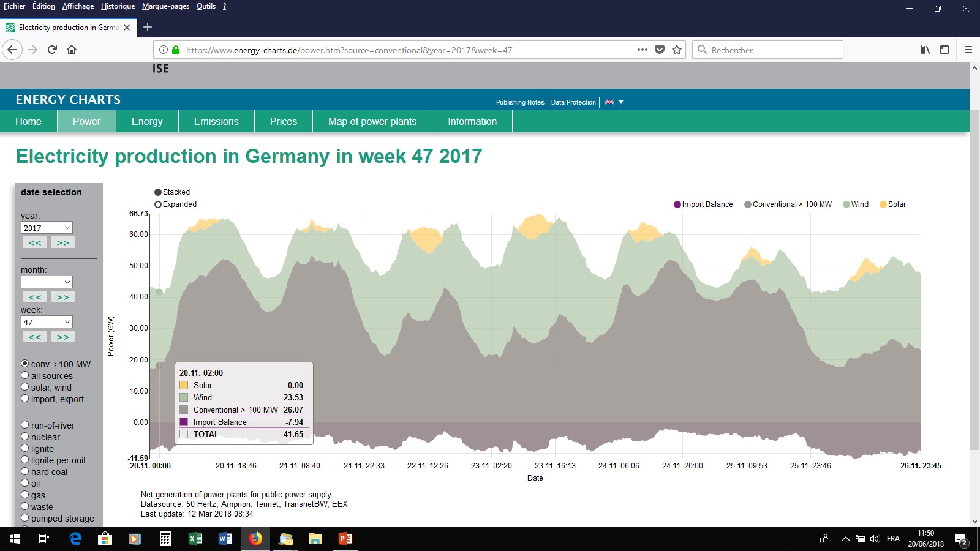Reload the current page
The height and width of the screenshot is (551, 980).
tap(52, 50)
